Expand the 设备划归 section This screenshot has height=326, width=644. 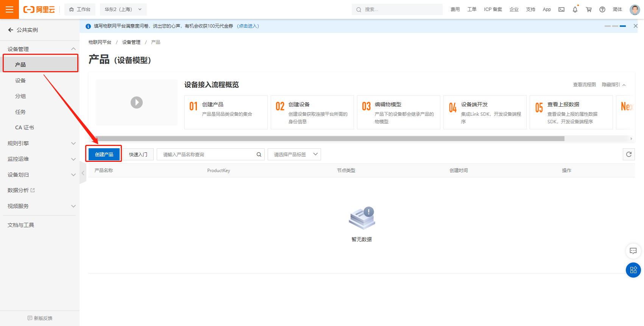tap(73, 175)
